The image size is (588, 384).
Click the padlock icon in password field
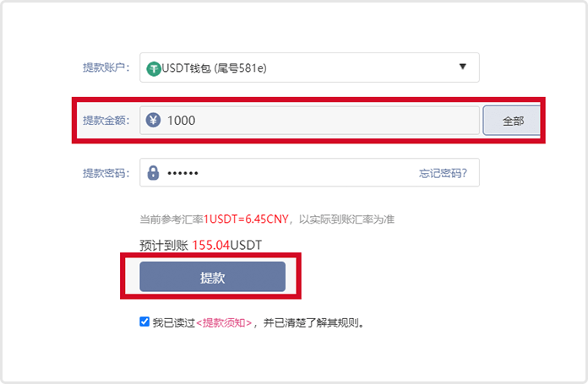(x=153, y=173)
